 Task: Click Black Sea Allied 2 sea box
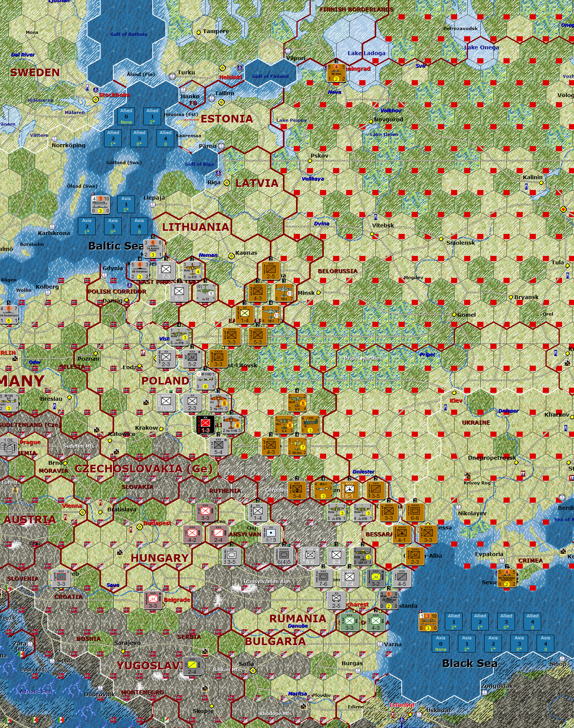click(x=480, y=622)
